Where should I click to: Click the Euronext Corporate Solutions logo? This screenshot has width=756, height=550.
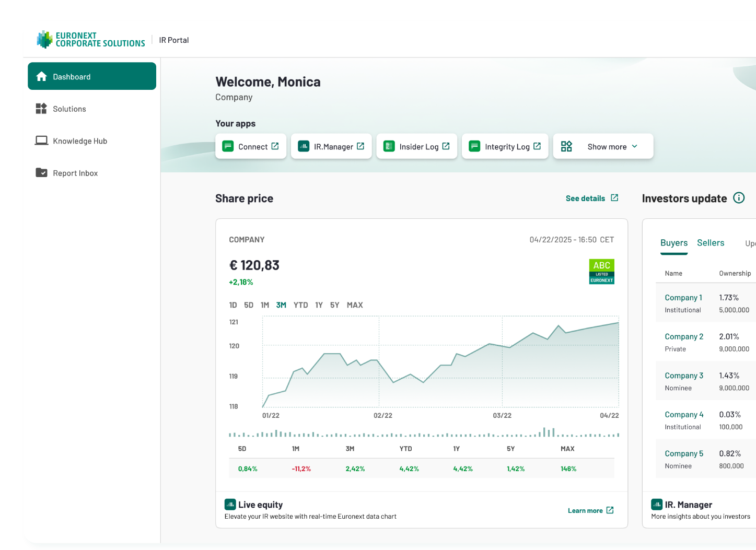coord(91,40)
